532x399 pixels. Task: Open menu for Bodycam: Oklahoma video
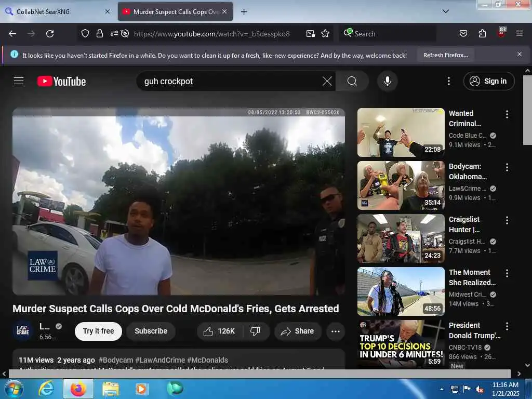point(507,167)
